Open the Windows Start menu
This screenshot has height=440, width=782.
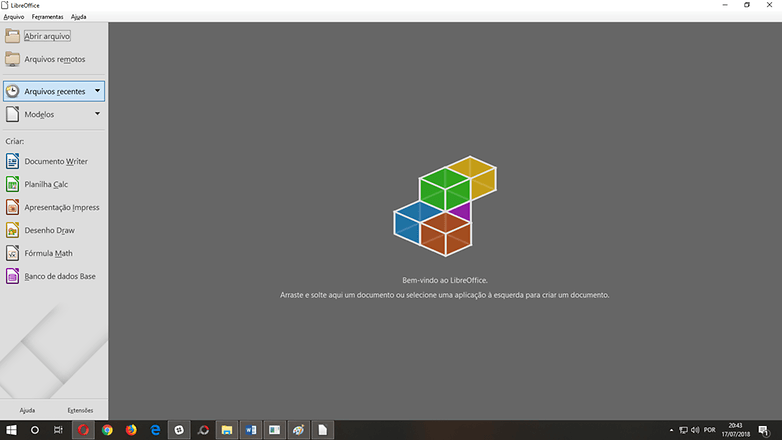(x=11, y=430)
